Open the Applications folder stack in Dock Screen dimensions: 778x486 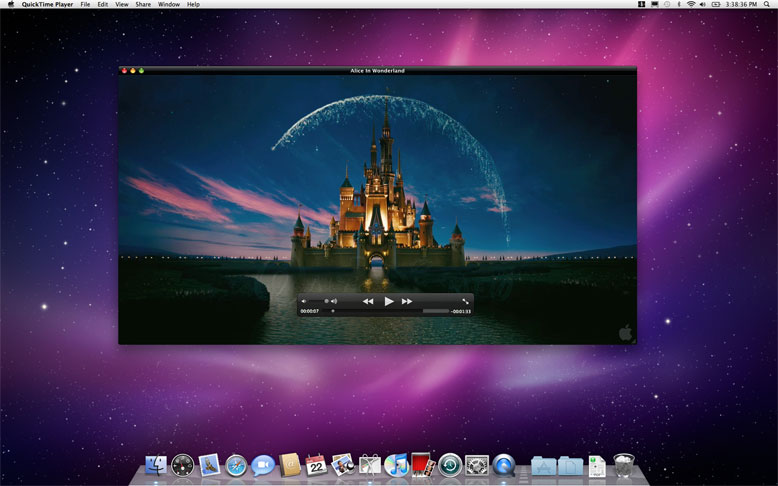[544, 466]
